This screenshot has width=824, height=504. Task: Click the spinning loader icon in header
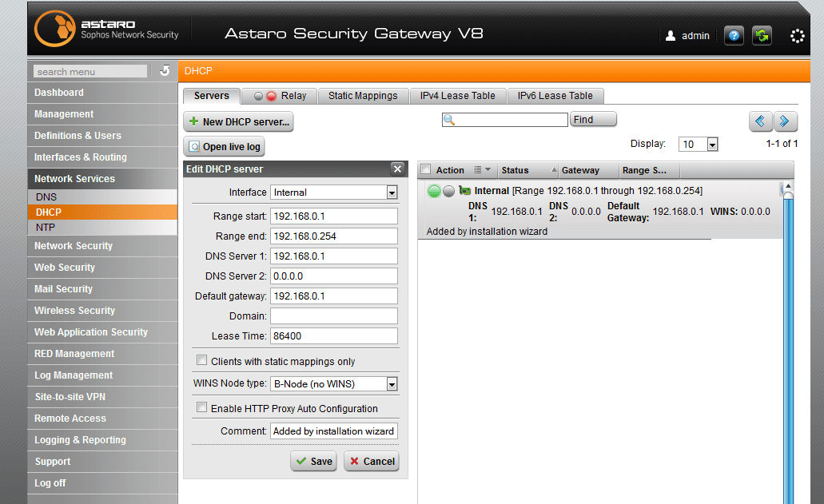(x=797, y=36)
